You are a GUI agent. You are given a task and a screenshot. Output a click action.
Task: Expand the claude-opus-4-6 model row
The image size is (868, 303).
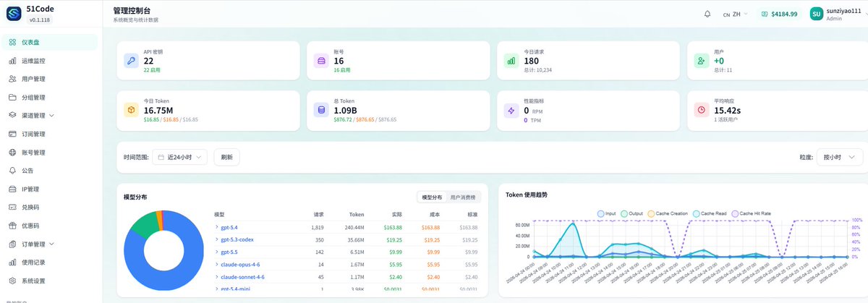coord(347,265)
